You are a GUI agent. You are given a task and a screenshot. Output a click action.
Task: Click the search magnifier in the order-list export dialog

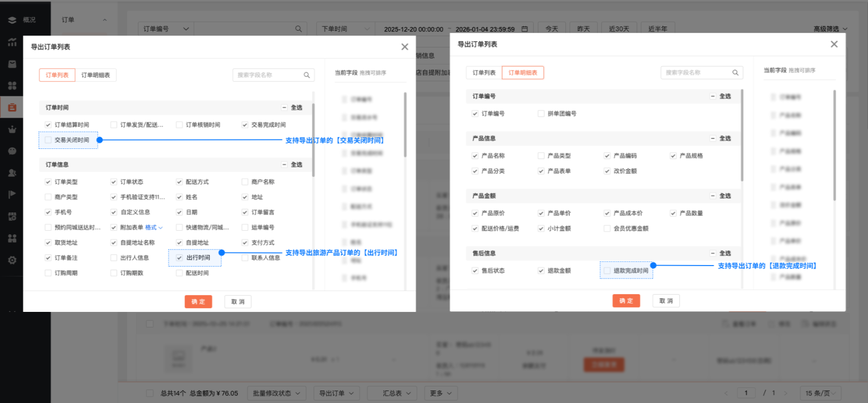307,75
